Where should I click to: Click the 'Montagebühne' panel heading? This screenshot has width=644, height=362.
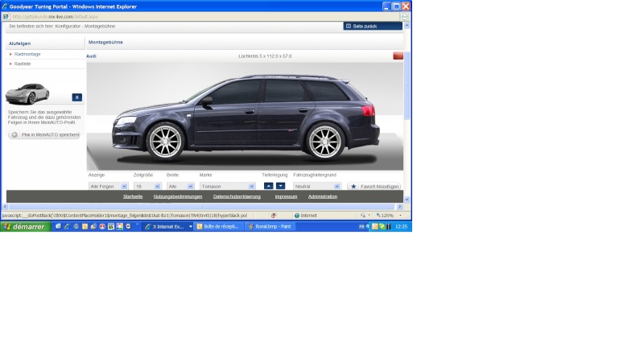(105, 43)
